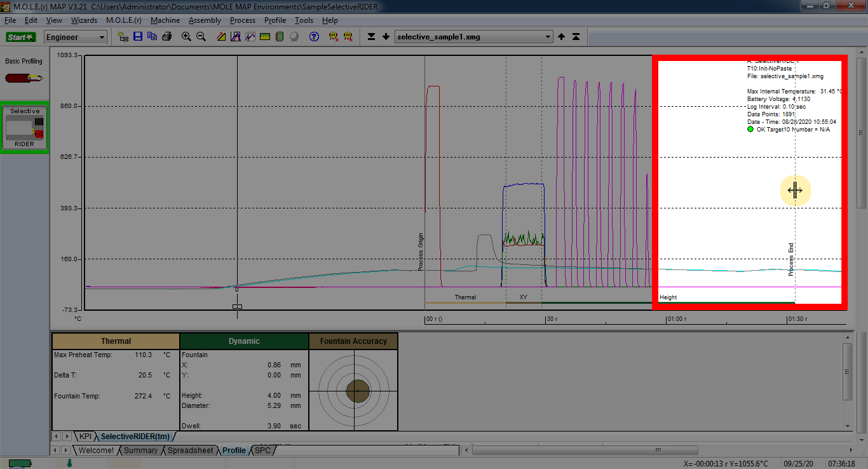Zoom in with the plus magnifier icon

point(186,37)
